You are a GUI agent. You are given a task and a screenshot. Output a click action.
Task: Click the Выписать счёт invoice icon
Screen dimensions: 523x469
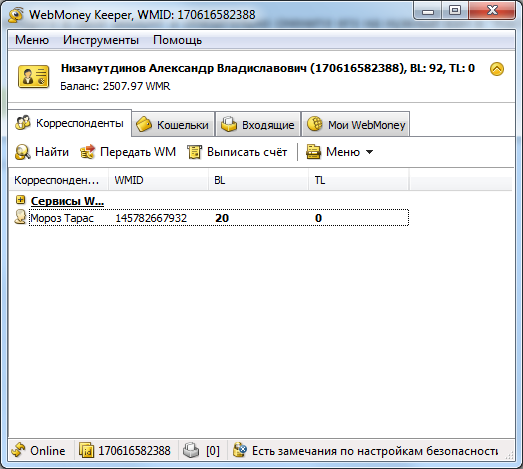click(194, 152)
